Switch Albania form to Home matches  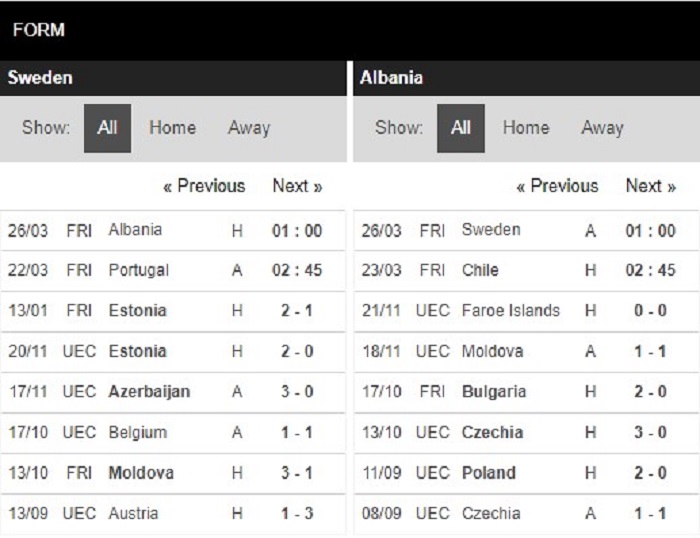[526, 128]
